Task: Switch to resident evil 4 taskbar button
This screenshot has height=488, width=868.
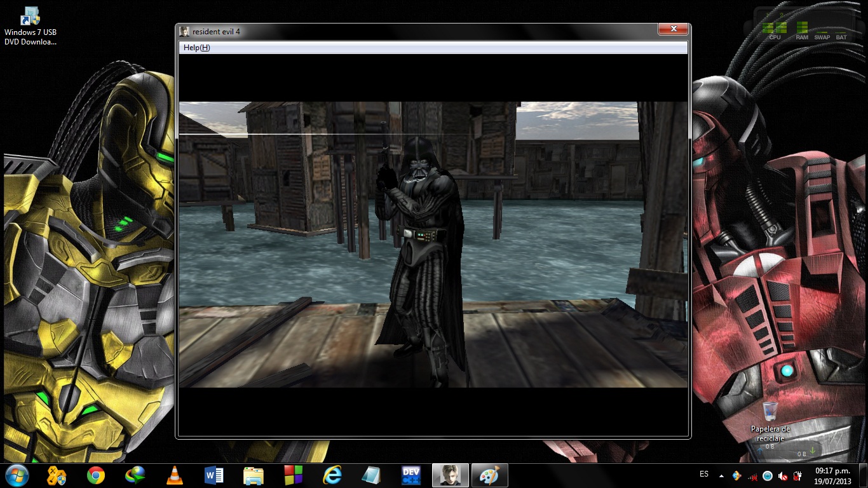Action: point(451,475)
